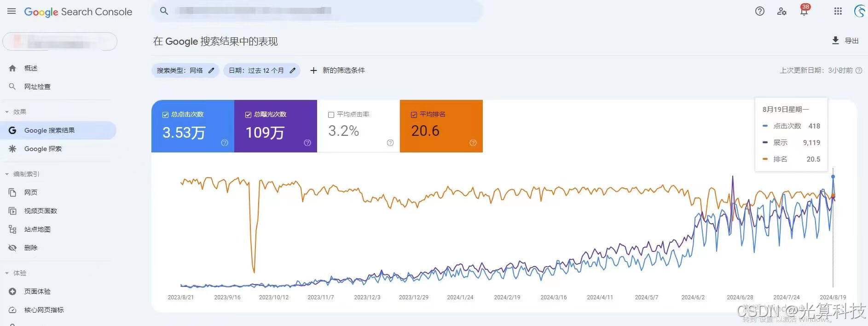Click the 2024/8/19 chart data point

point(833,177)
